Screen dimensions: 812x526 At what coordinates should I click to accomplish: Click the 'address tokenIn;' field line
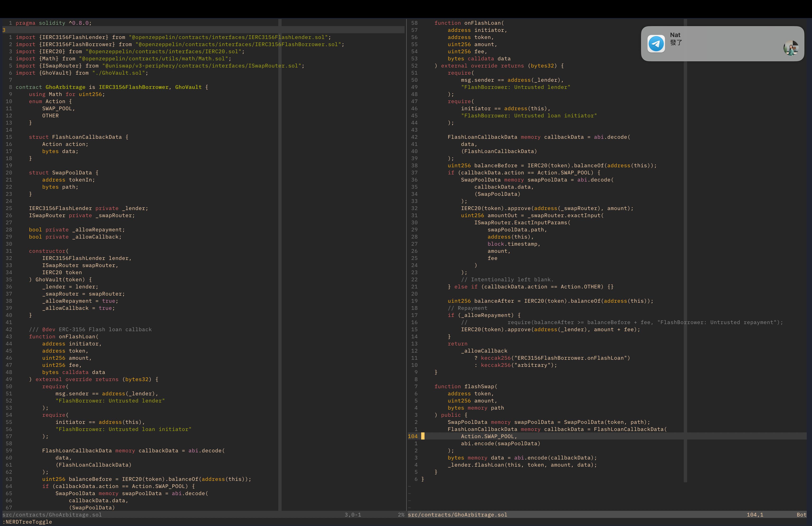[69, 180]
